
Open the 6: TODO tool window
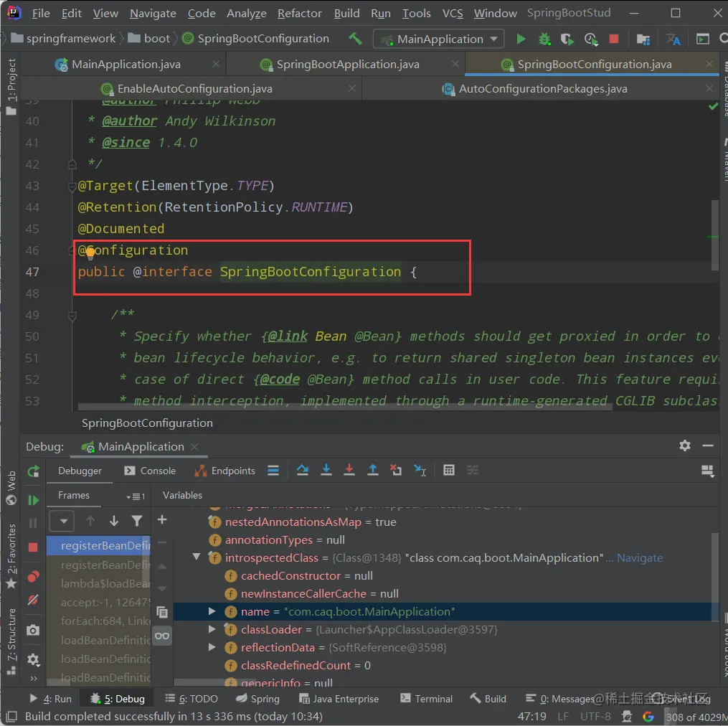pyautogui.click(x=192, y=699)
